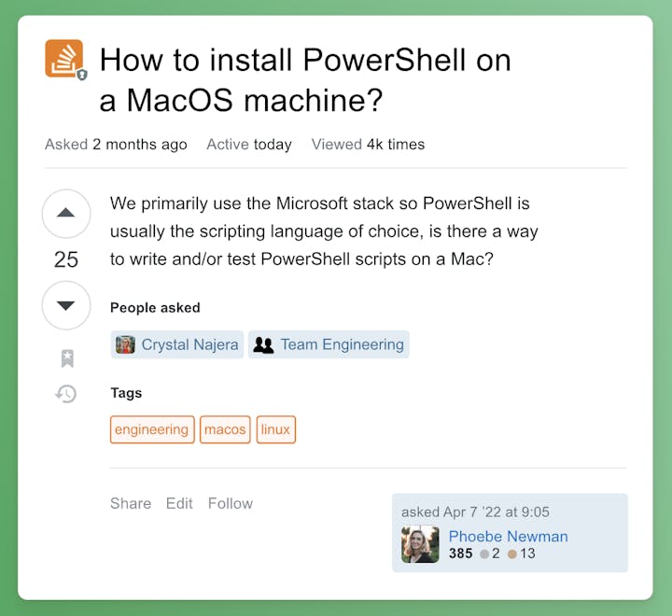Toggle bookmark on this question
This screenshot has width=672, height=616.
pyautogui.click(x=66, y=358)
